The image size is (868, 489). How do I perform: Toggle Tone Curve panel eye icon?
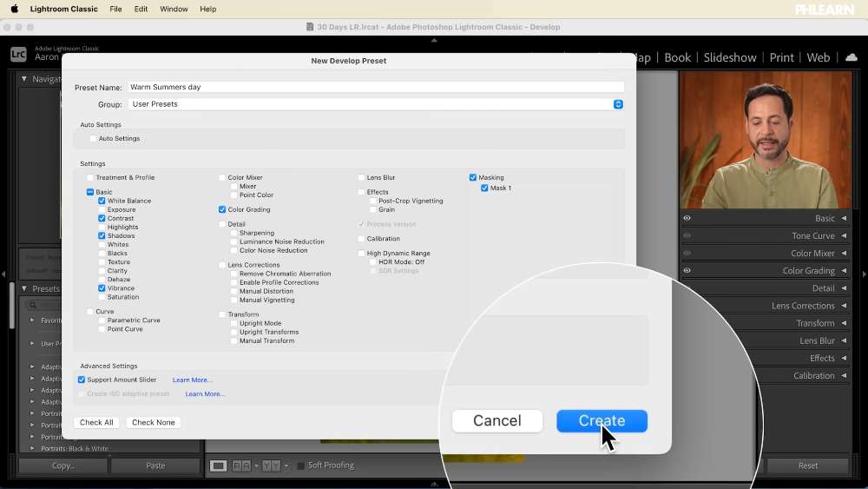(x=687, y=236)
